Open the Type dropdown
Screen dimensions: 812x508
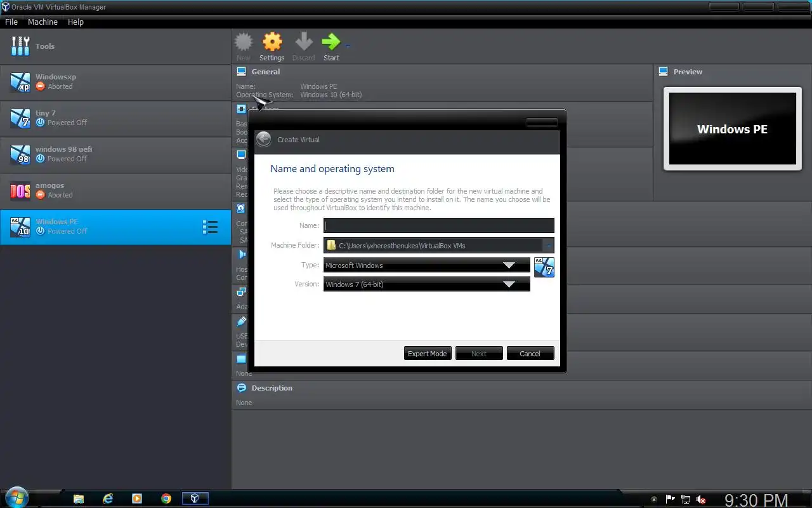(x=426, y=265)
